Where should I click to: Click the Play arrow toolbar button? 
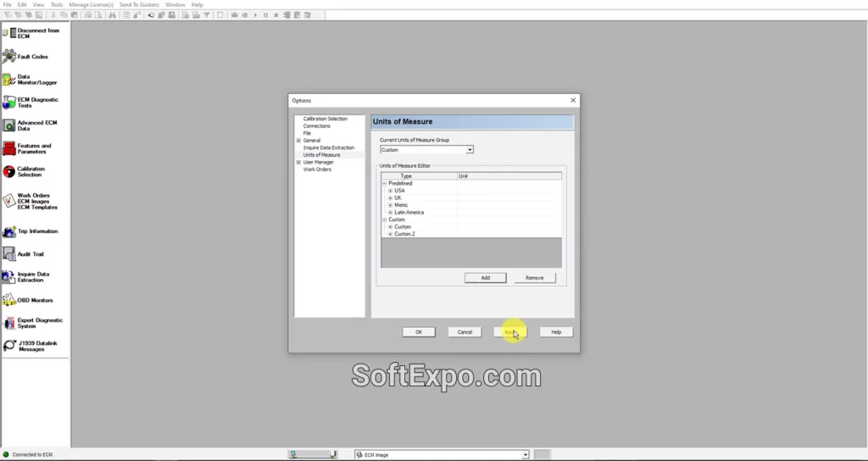coord(256,15)
